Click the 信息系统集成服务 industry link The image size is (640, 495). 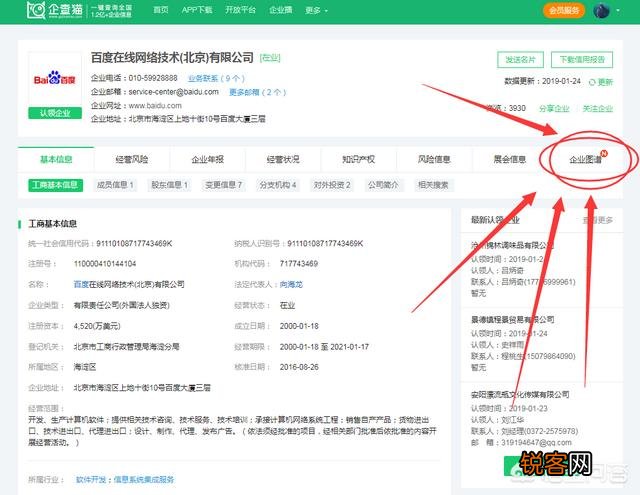coord(143,479)
